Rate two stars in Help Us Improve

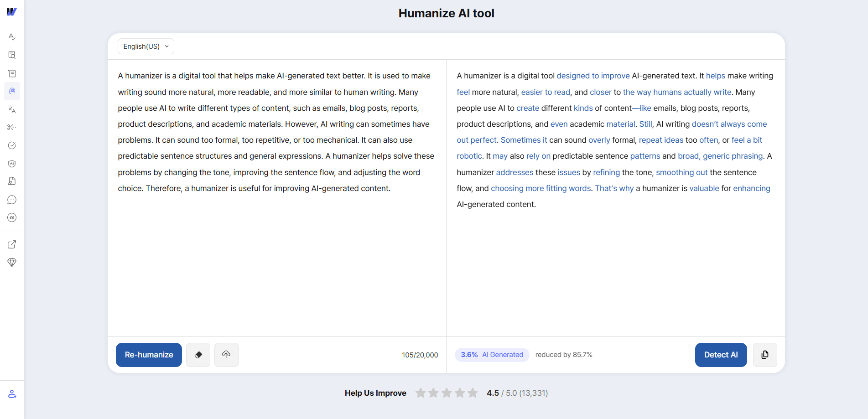pos(433,393)
